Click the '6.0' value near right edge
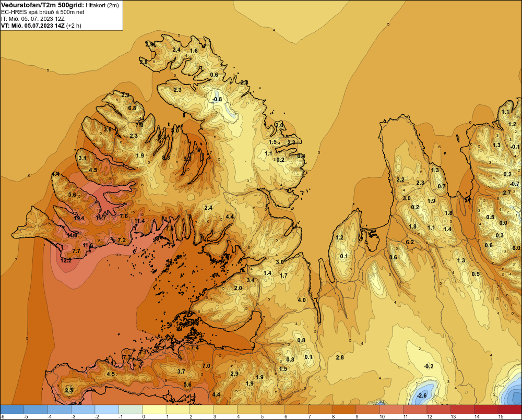Image resolution: width=522 pixels, height=420 pixels. pyautogui.click(x=516, y=248)
